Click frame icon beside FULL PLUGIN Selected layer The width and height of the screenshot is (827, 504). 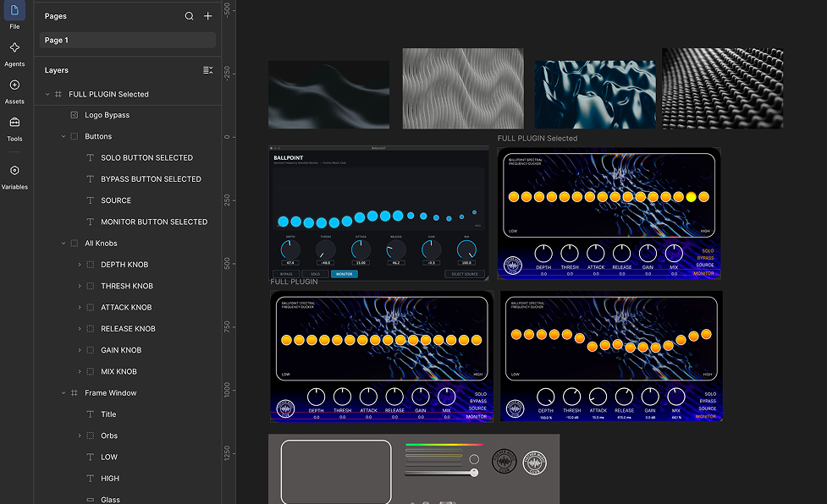coord(58,94)
